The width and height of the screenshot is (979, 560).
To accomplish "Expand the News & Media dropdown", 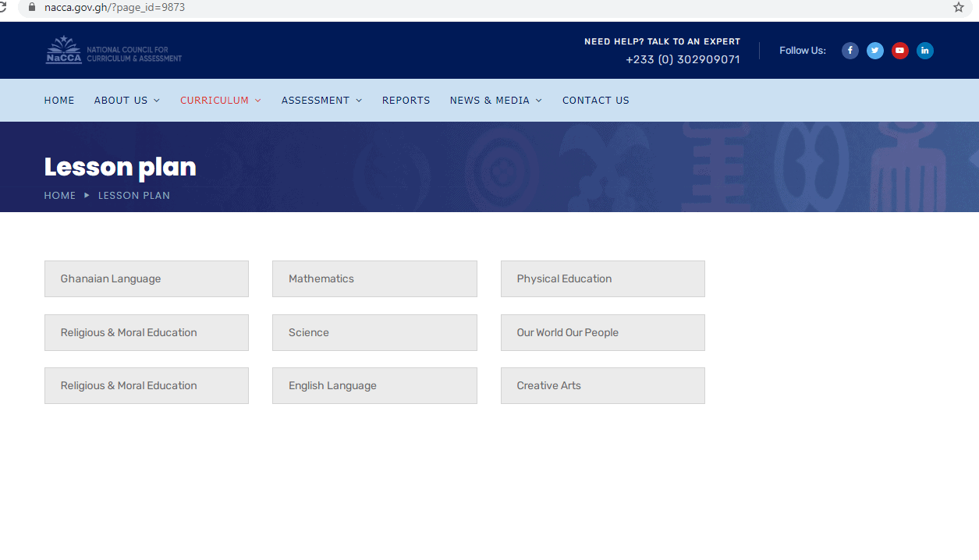I will [x=495, y=101].
